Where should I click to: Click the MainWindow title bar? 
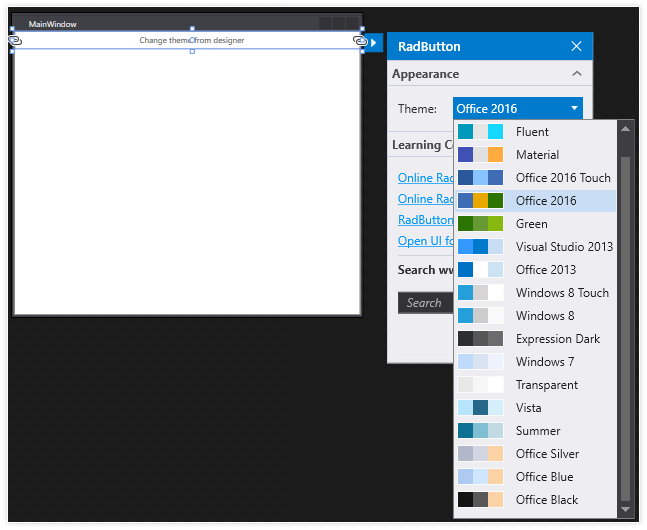pos(187,24)
